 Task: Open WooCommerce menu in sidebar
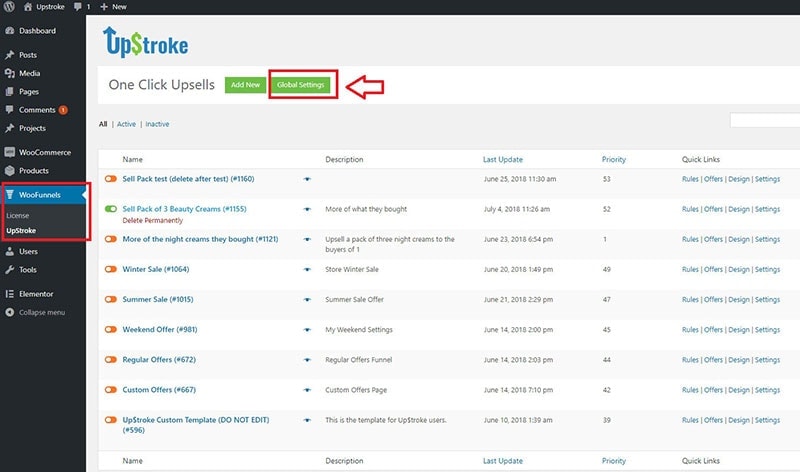coord(44,152)
